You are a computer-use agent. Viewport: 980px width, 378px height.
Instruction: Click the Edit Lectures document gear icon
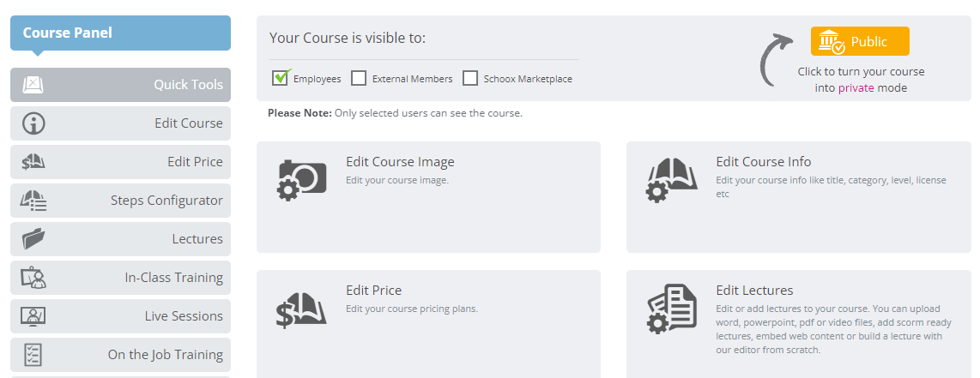pos(671,309)
